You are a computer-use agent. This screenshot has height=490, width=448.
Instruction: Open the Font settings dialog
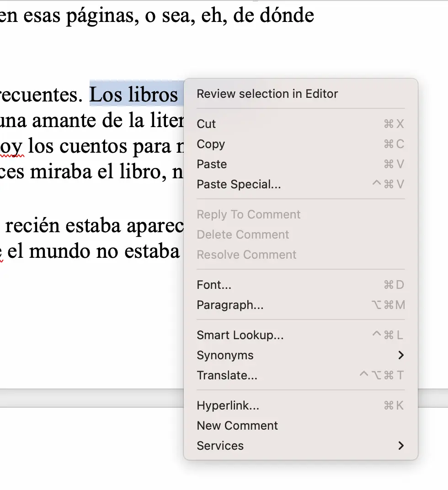coord(214,285)
